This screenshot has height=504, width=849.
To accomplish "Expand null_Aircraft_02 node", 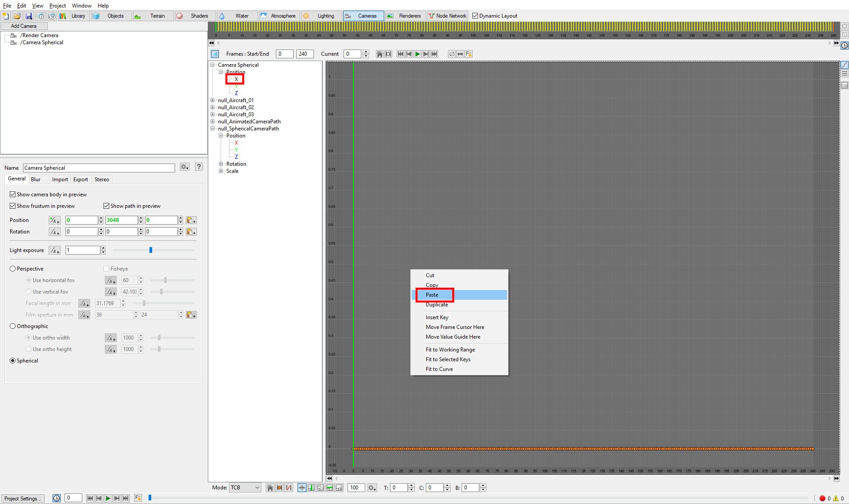I will pos(213,107).
